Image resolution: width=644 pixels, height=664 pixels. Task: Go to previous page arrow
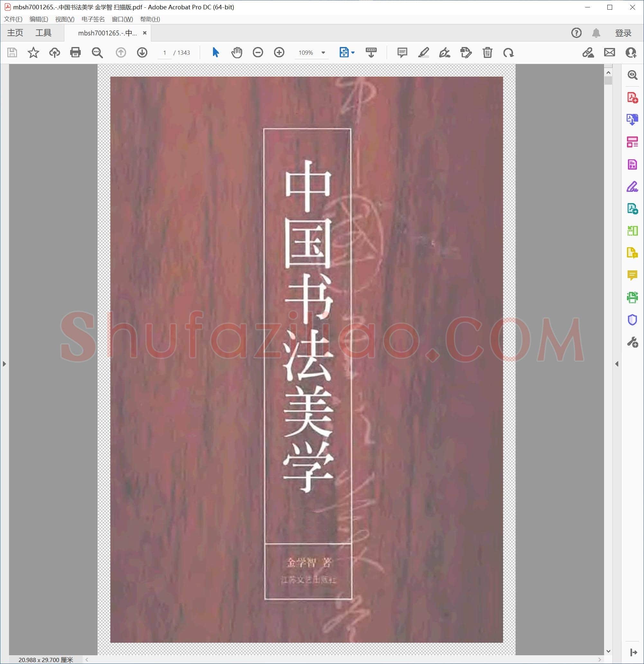(x=121, y=52)
